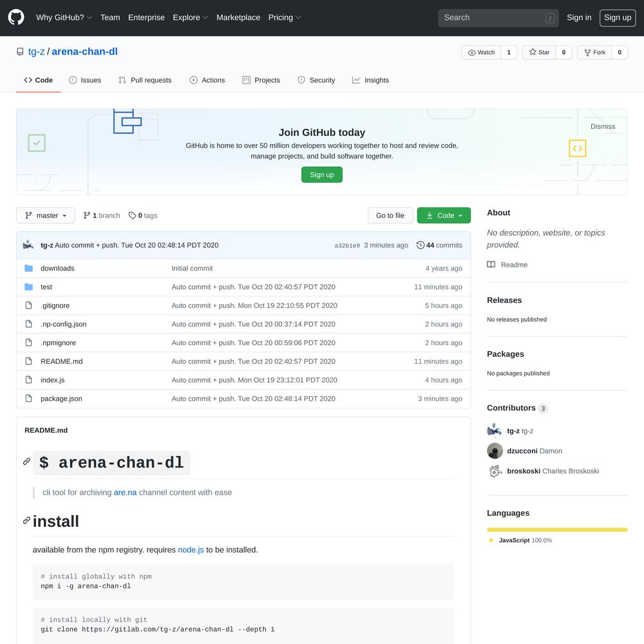Open the Pull requests tab

point(145,80)
